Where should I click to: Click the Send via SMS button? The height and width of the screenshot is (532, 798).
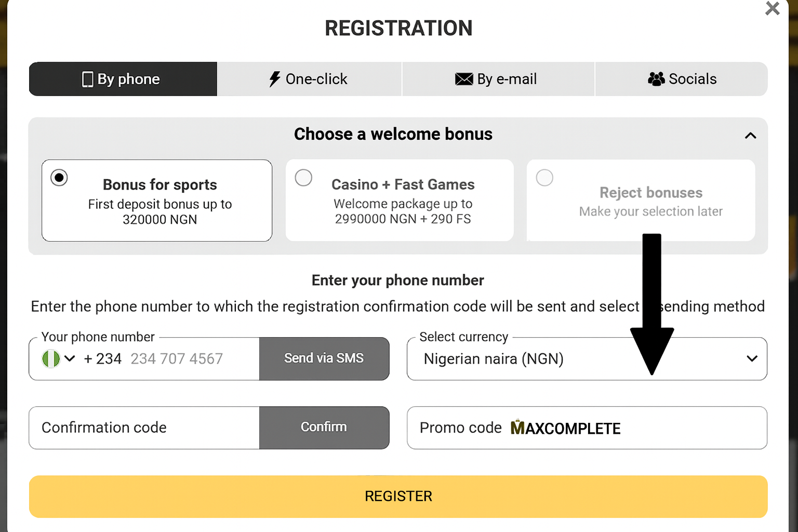point(324,358)
